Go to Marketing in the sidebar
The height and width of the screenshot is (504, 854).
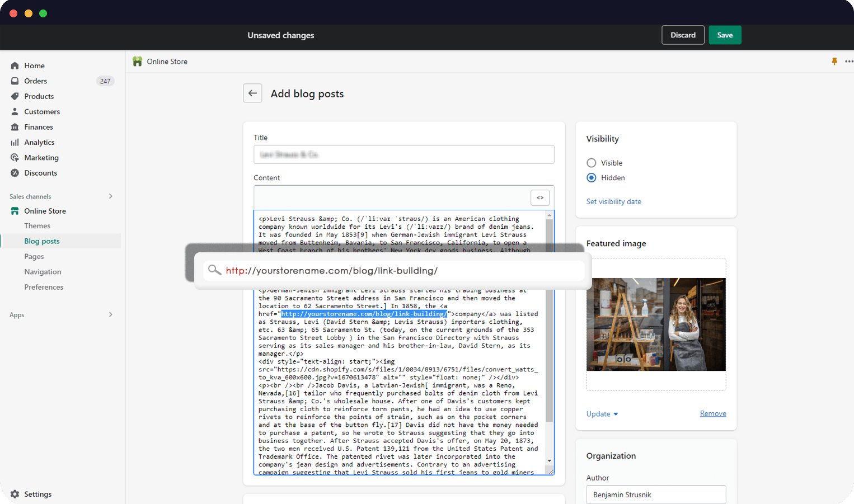[x=41, y=158]
